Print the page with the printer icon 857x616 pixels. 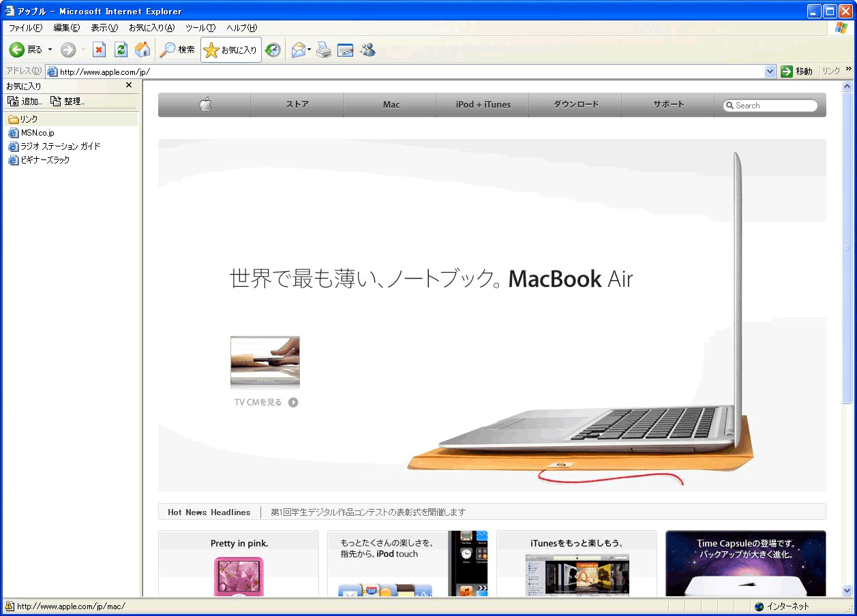point(324,50)
